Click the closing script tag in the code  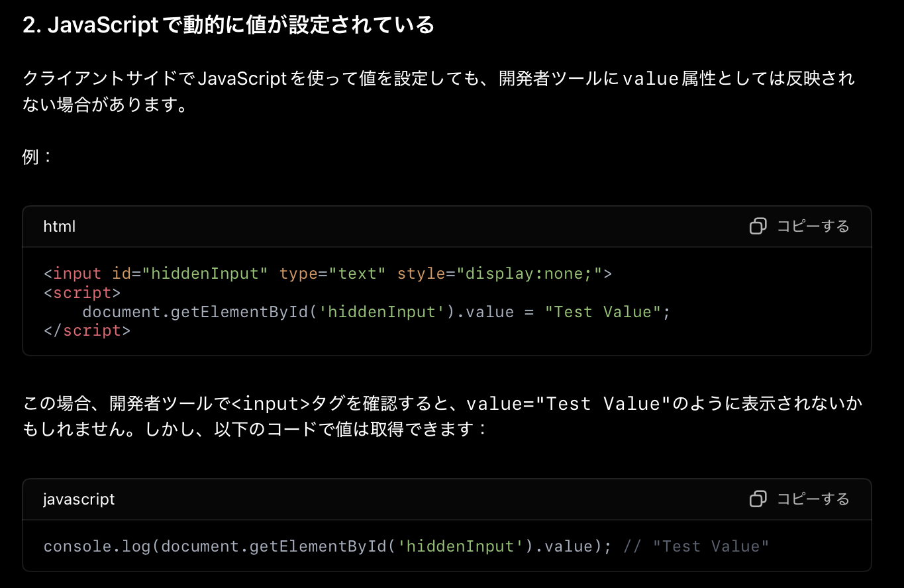(87, 330)
